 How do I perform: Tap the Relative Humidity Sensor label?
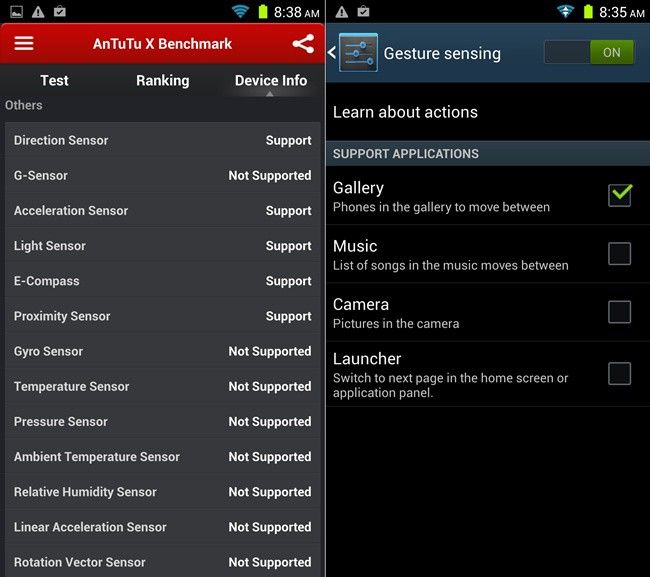(x=85, y=492)
